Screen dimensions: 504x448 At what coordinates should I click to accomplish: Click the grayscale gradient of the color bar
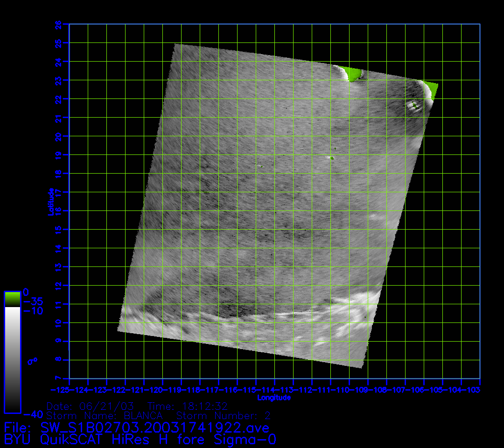pos(12,359)
